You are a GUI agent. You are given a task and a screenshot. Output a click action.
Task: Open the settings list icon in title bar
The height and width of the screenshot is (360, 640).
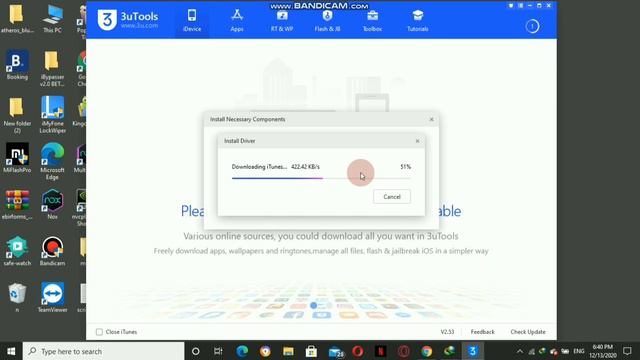[520, 6]
